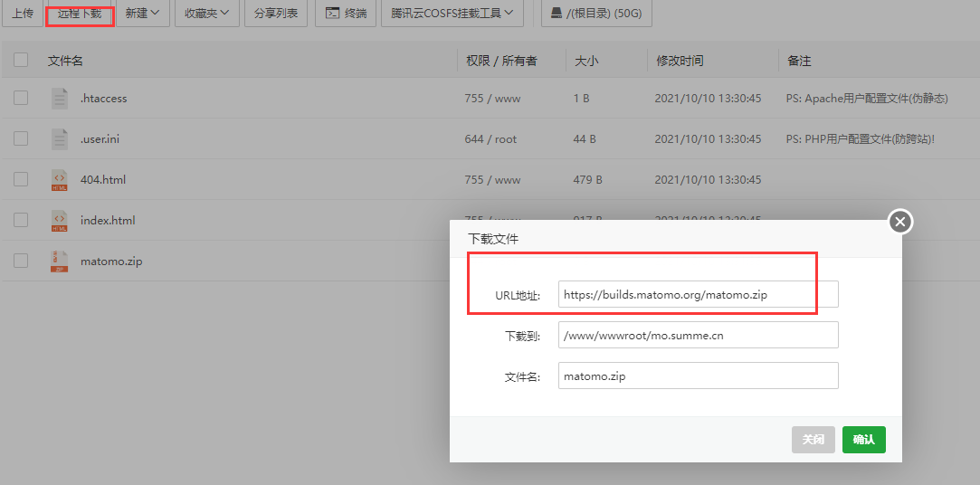Viewport: 980px width, 485px height.
Task: Expand the 腾讯云COSFS挂载工具 dropdown
Action: click(452, 14)
